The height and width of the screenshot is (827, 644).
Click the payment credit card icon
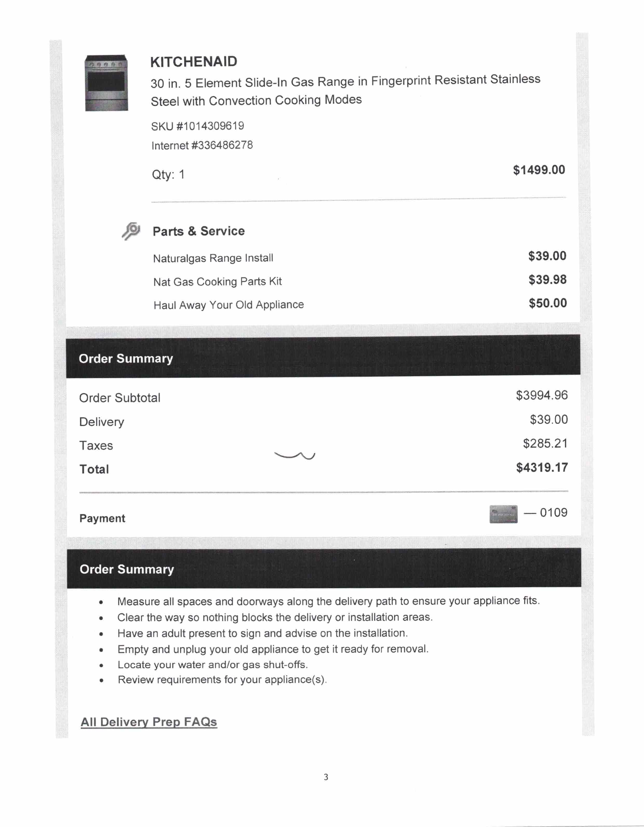click(503, 514)
